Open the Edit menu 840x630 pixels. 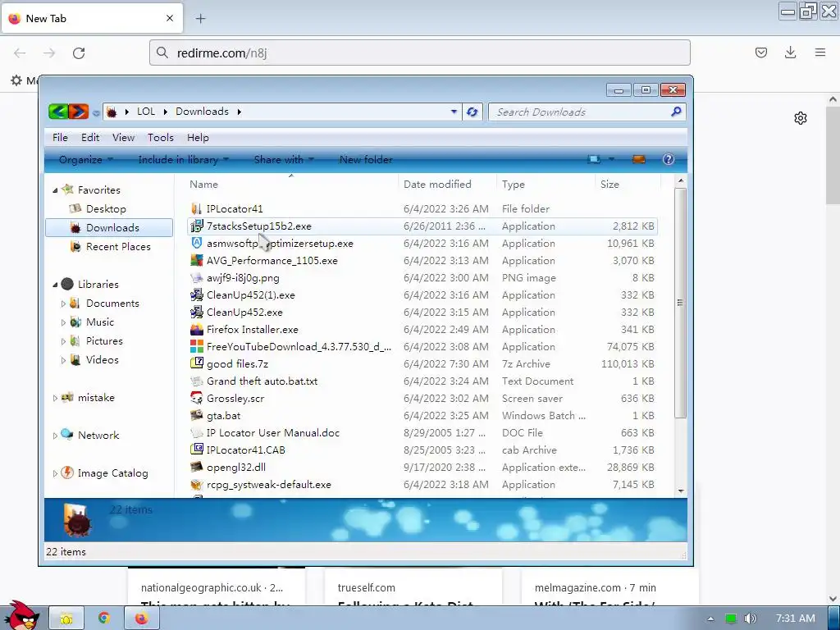pyautogui.click(x=90, y=137)
